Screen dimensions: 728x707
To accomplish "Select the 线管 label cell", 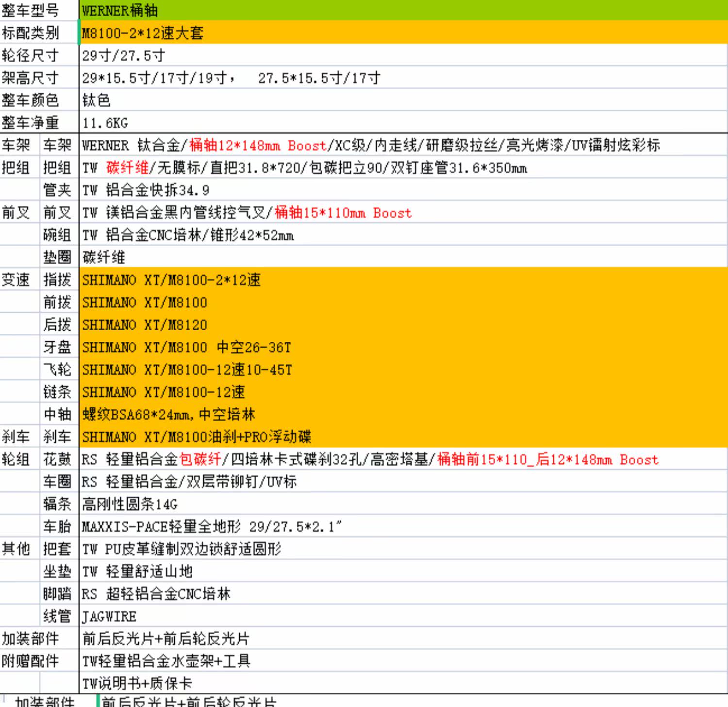I will pos(59,616).
